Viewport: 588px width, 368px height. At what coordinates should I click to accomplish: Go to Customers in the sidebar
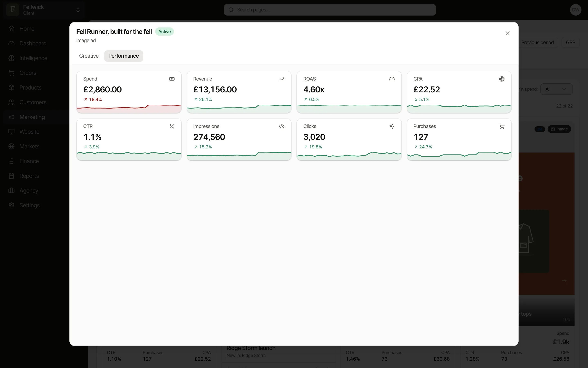point(33,102)
